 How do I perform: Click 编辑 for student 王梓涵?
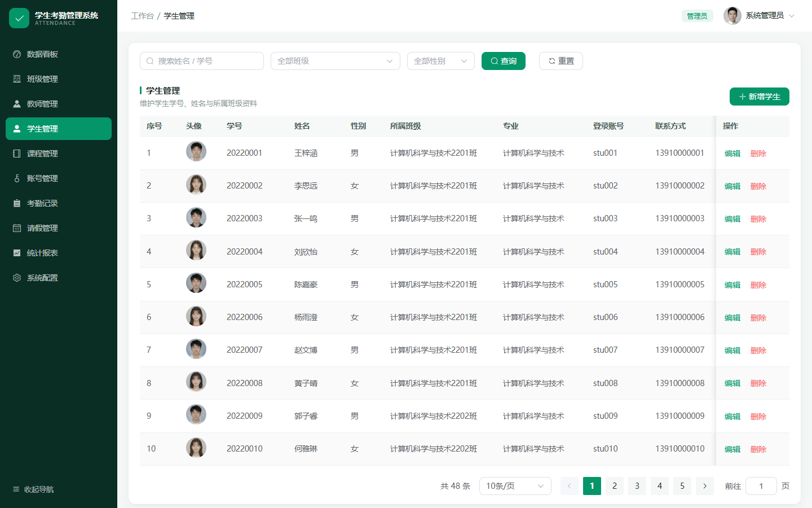(x=732, y=154)
